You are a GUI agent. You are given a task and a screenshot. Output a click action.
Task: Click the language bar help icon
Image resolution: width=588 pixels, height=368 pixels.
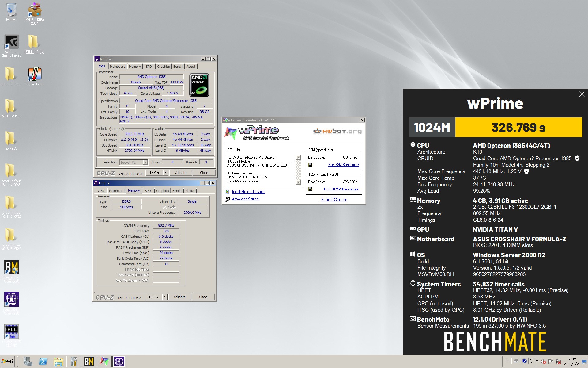tap(524, 361)
